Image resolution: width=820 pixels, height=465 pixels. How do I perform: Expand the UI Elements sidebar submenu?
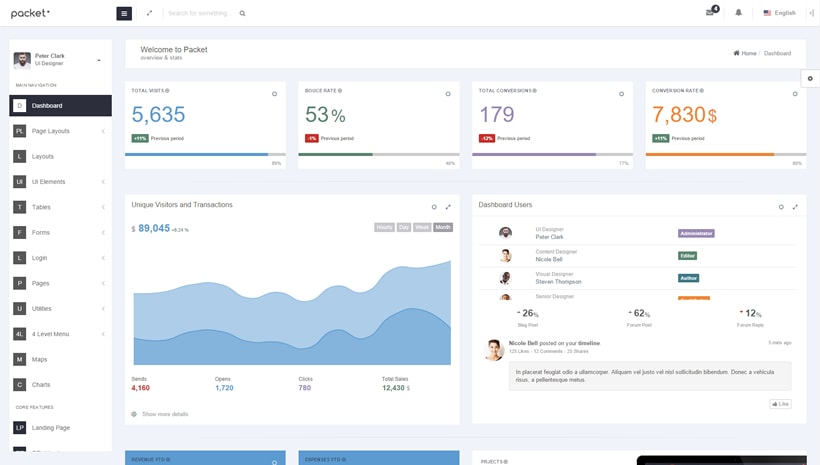click(x=60, y=182)
